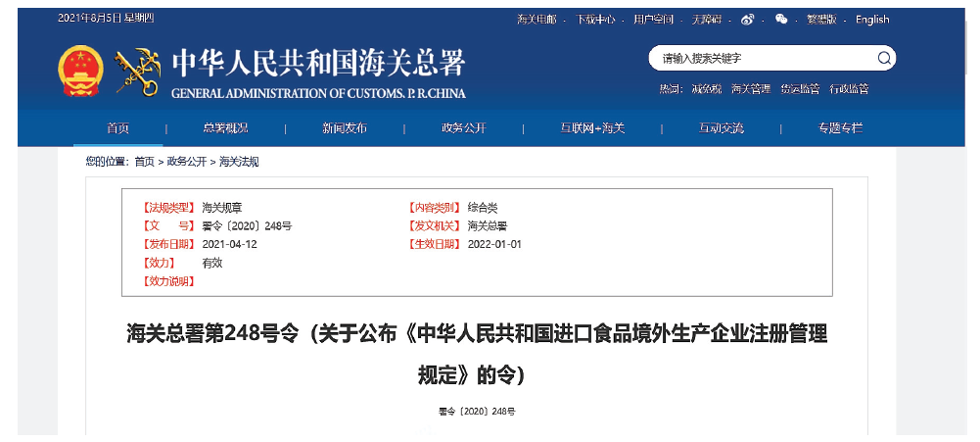
Task: Click the search magnifier icon
Action: point(883,59)
